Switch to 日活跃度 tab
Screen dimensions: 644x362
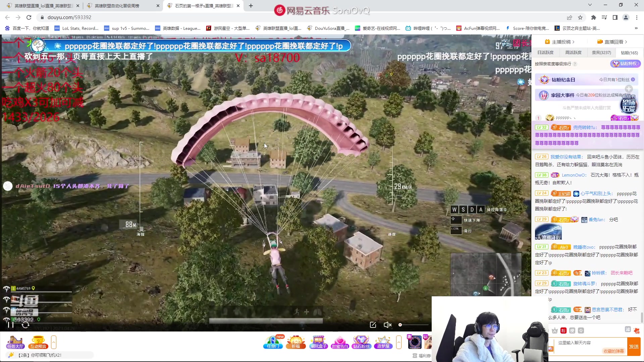point(545,53)
